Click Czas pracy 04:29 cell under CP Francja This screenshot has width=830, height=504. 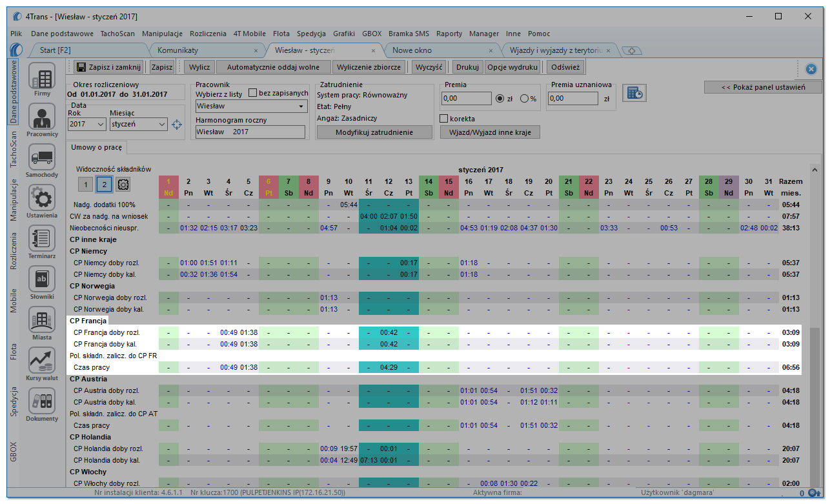[x=389, y=367]
